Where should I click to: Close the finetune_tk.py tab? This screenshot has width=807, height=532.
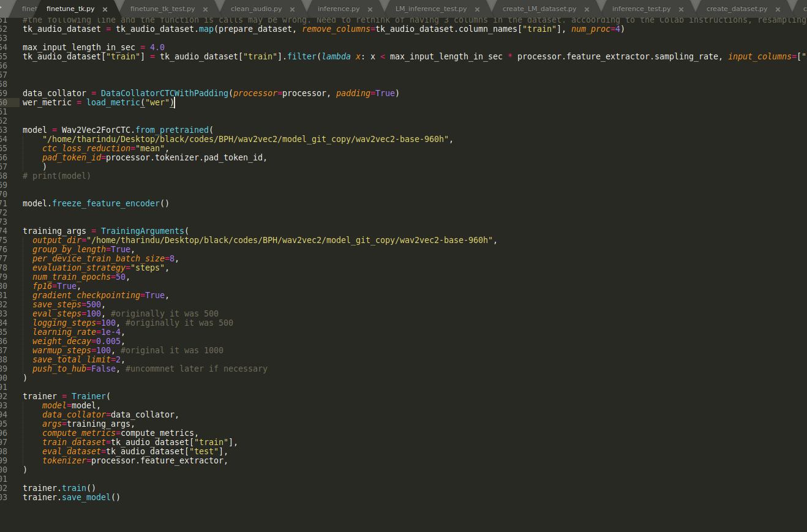coord(105,9)
